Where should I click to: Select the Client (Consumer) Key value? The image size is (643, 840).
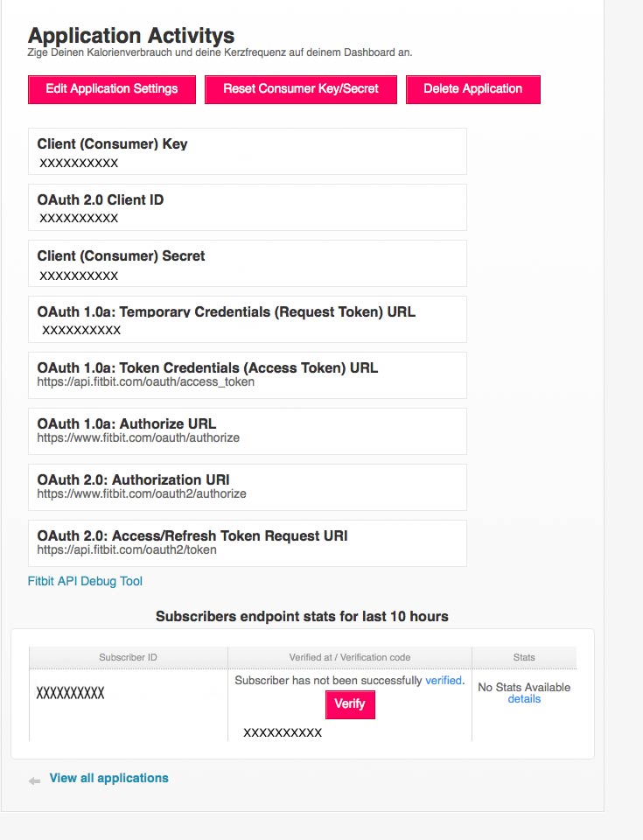tap(79, 163)
